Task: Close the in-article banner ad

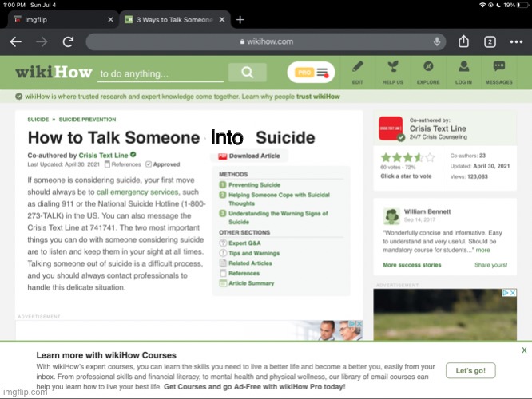Action: coord(359,324)
